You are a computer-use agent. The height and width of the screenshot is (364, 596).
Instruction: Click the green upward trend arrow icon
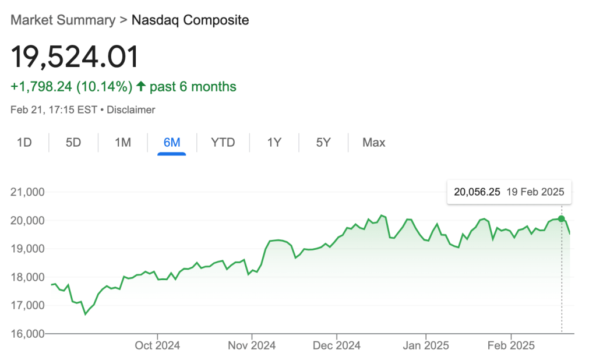[x=141, y=87]
